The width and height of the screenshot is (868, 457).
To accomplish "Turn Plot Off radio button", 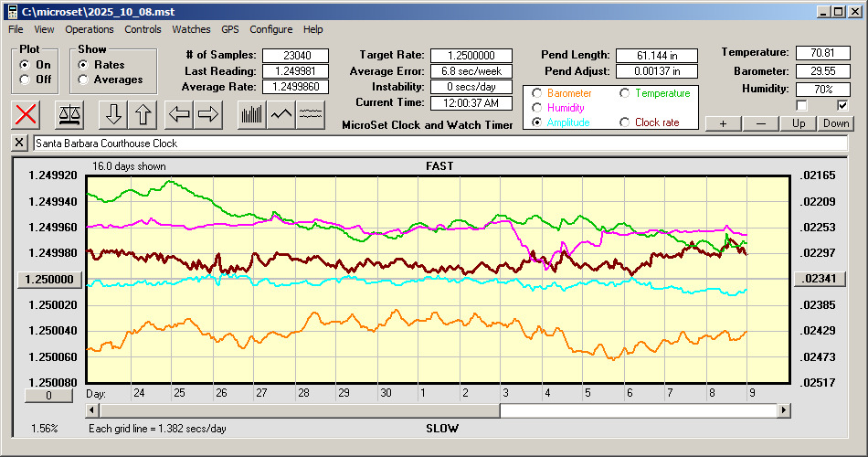I will point(24,80).
